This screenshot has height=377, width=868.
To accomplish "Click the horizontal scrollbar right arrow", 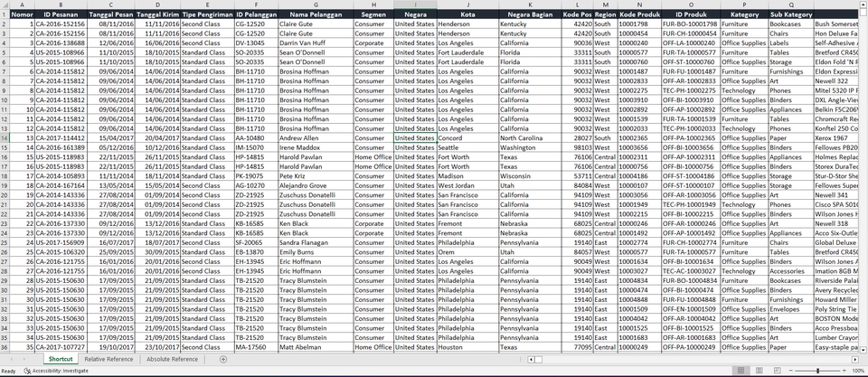I will click(855, 359).
